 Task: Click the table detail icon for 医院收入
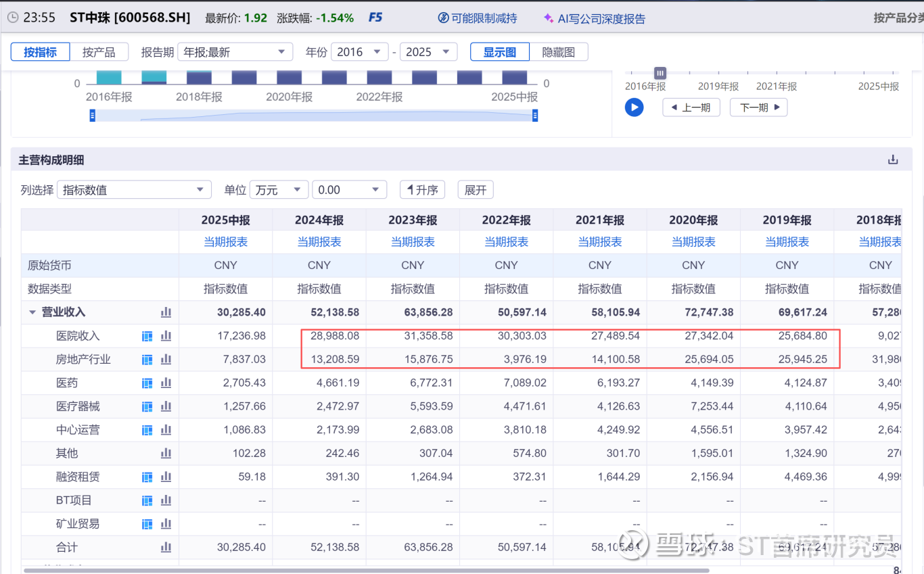click(147, 336)
